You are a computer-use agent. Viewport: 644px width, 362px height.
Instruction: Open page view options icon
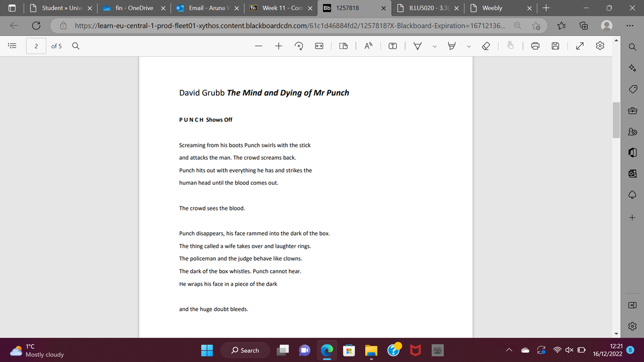tap(343, 46)
